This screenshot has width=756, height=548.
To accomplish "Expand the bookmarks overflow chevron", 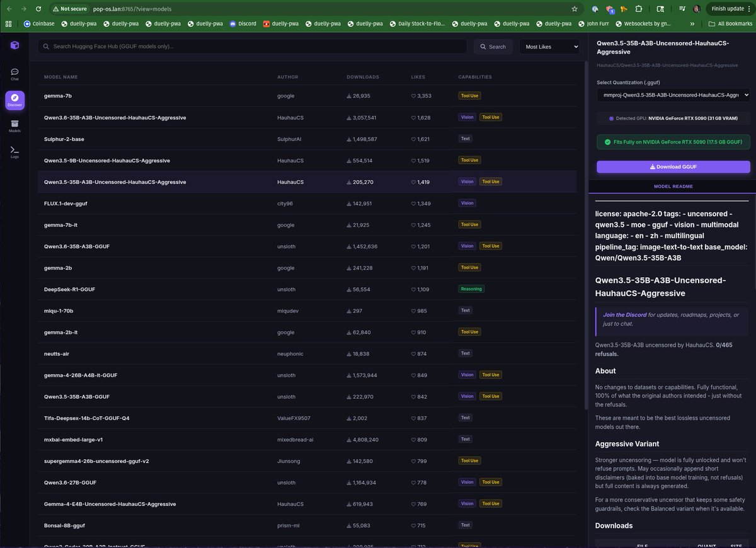I will [692, 24].
